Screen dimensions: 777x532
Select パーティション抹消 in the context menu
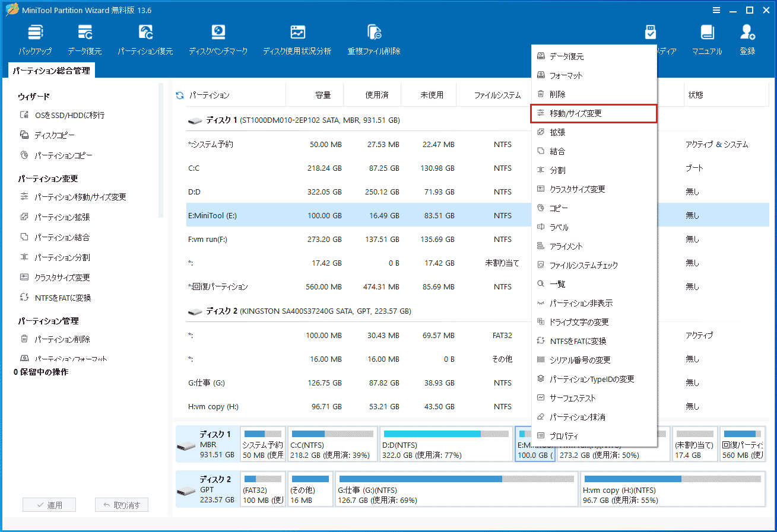click(594, 417)
